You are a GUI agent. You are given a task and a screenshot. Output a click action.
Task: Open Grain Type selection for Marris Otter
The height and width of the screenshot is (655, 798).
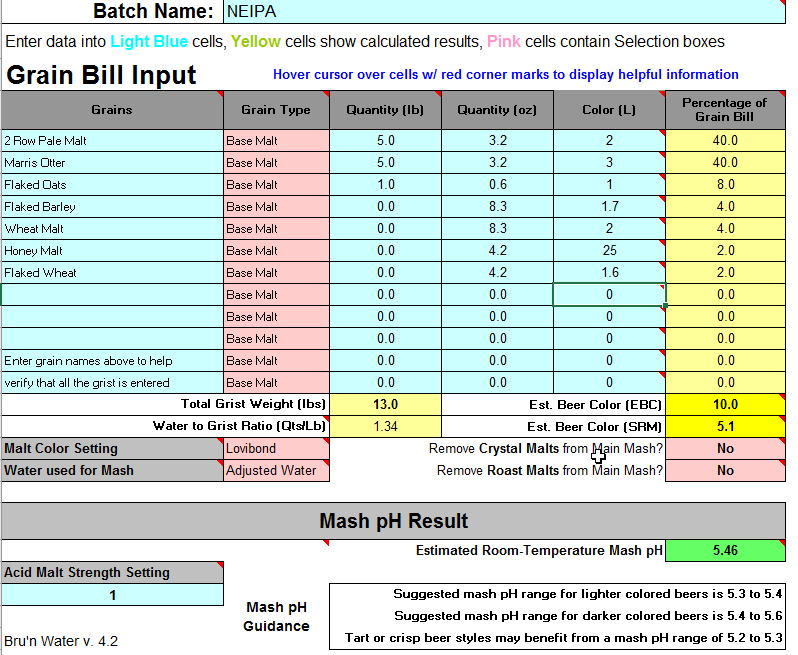(x=276, y=163)
